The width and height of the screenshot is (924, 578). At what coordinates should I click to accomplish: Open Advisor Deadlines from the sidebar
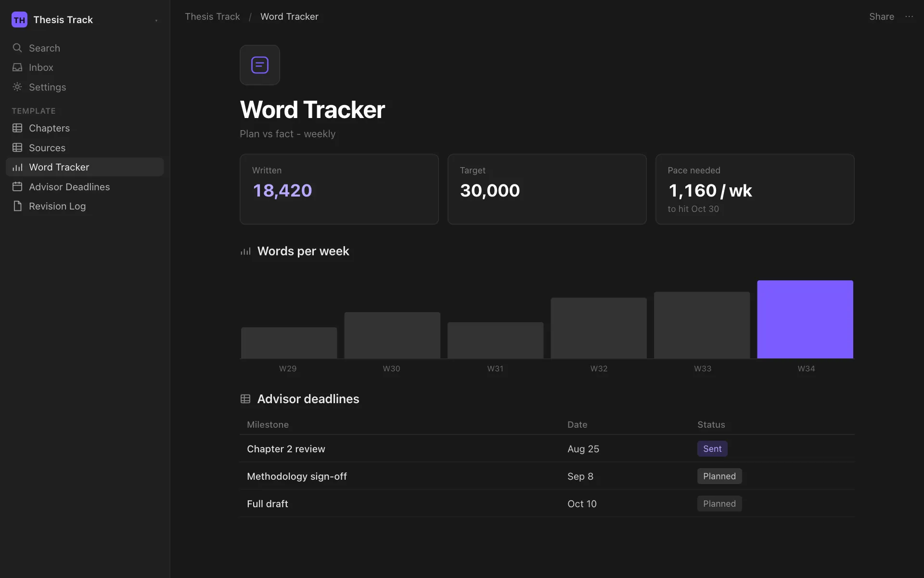click(x=85, y=187)
